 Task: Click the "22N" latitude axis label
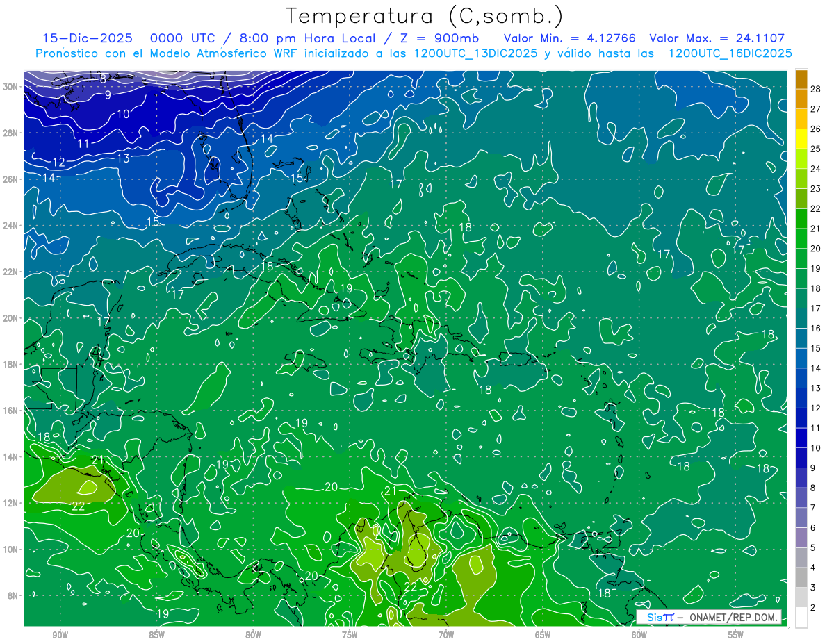click(12, 272)
